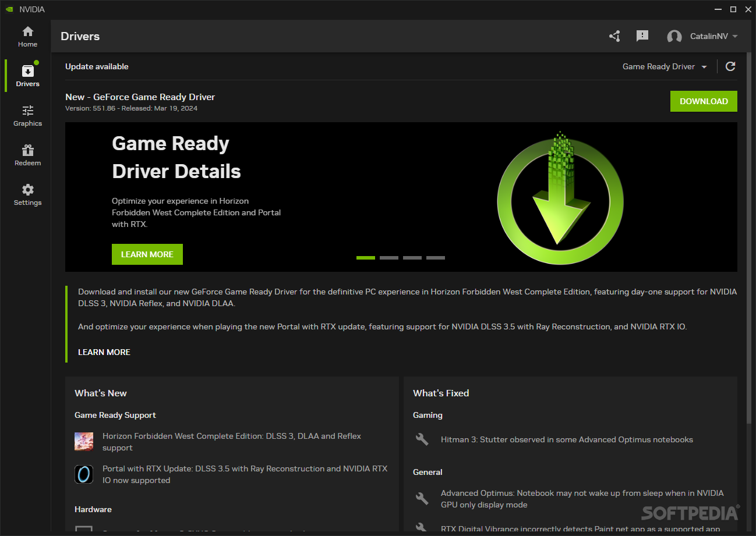Click the Portal with RTX thumbnail
The image size is (756, 536).
(x=84, y=474)
